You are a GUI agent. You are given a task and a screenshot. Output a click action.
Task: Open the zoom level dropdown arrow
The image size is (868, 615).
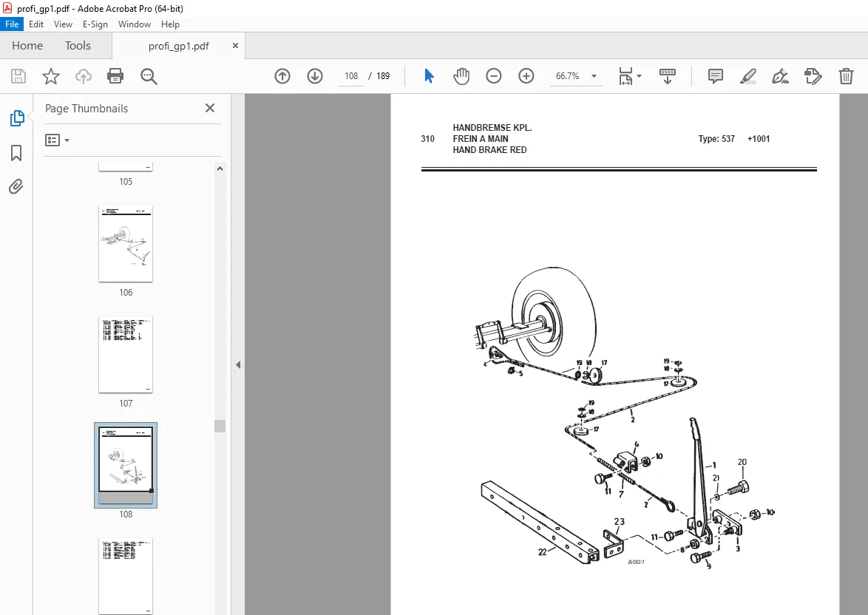pyautogui.click(x=594, y=76)
